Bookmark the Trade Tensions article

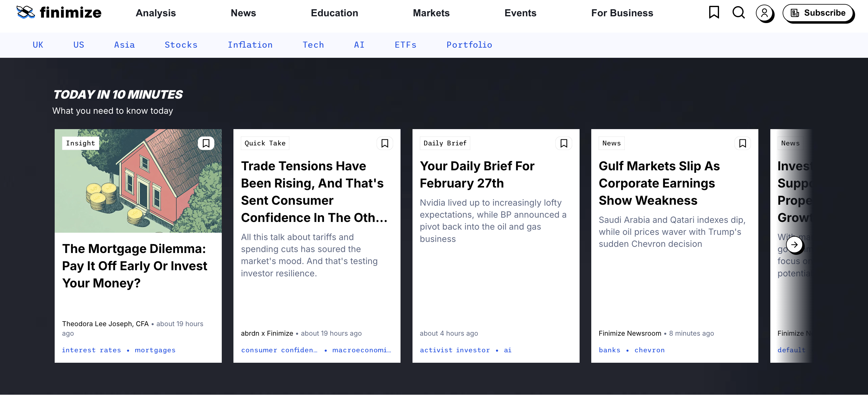pos(385,143)
